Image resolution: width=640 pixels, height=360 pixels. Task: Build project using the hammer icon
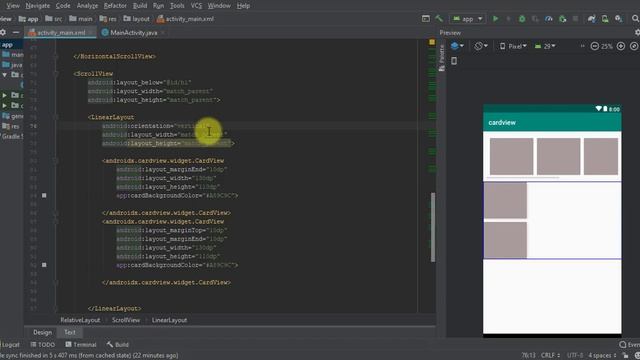439,19
